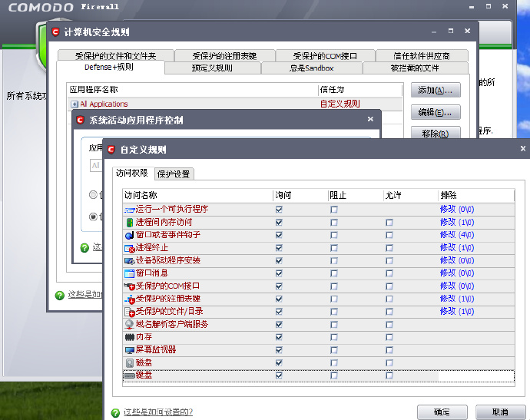Click the green help icon beside 这些是如何设置的?
Viewport: 530px width, 420px height.
pos(115,412)
